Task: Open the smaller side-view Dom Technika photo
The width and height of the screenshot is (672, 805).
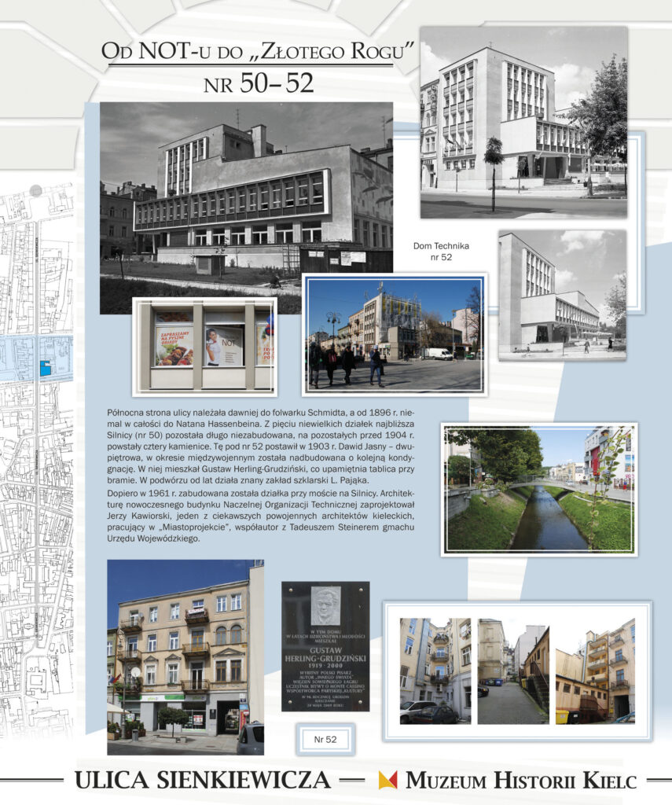Action: point(563,295)
